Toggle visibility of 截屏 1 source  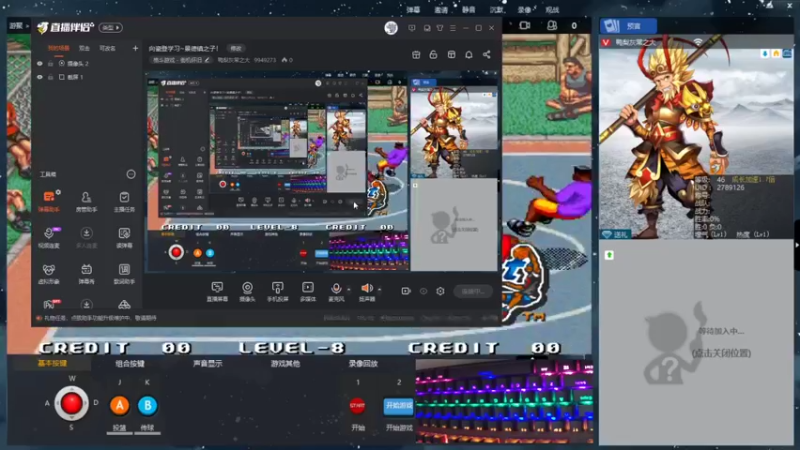40,77
